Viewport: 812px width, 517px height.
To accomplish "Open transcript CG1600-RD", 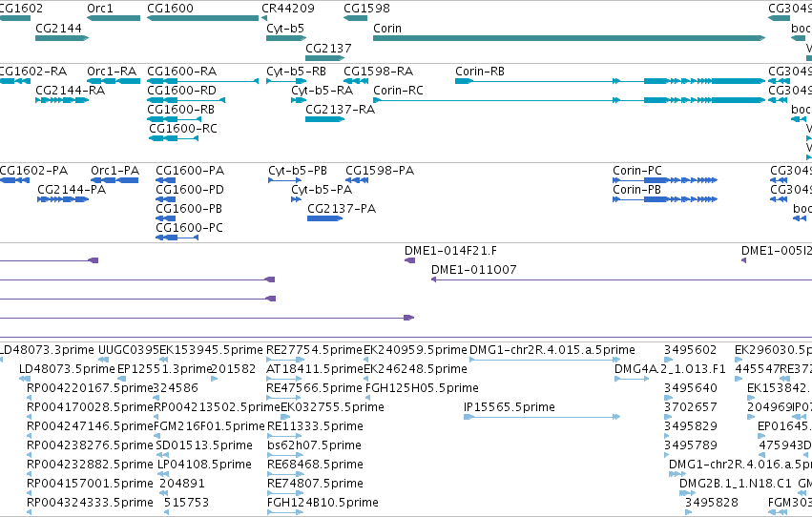I will pos(181,91).
